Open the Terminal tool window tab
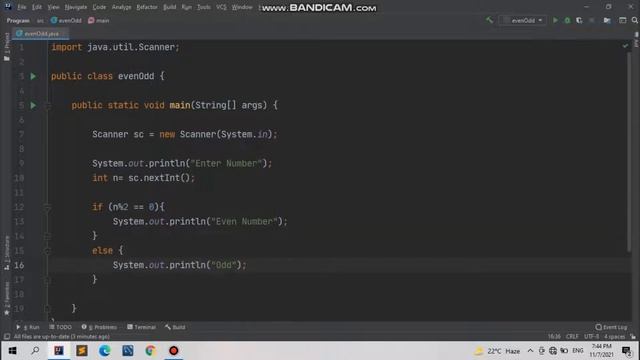The width and height of the screenshot is (640, 360). [141, 327]
